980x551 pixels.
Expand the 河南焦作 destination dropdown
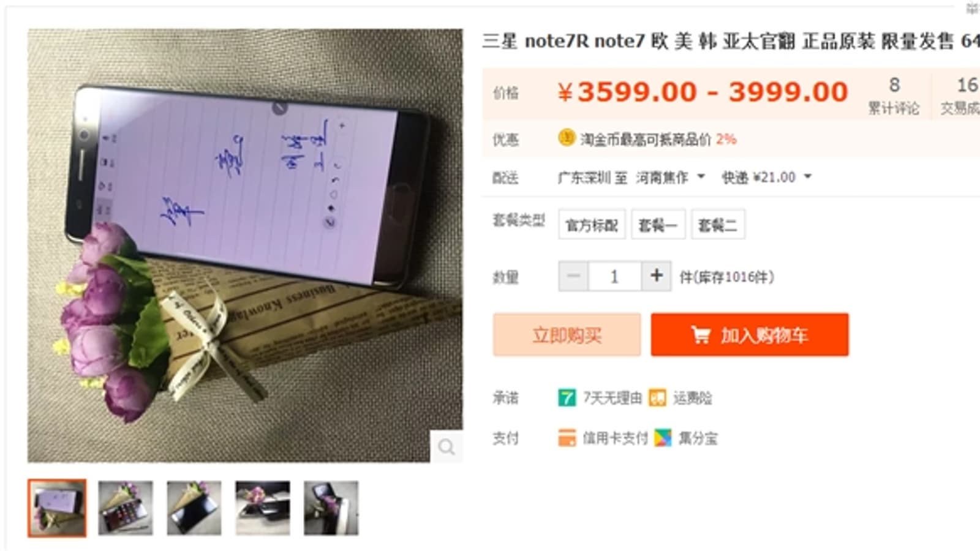(671, 178)
